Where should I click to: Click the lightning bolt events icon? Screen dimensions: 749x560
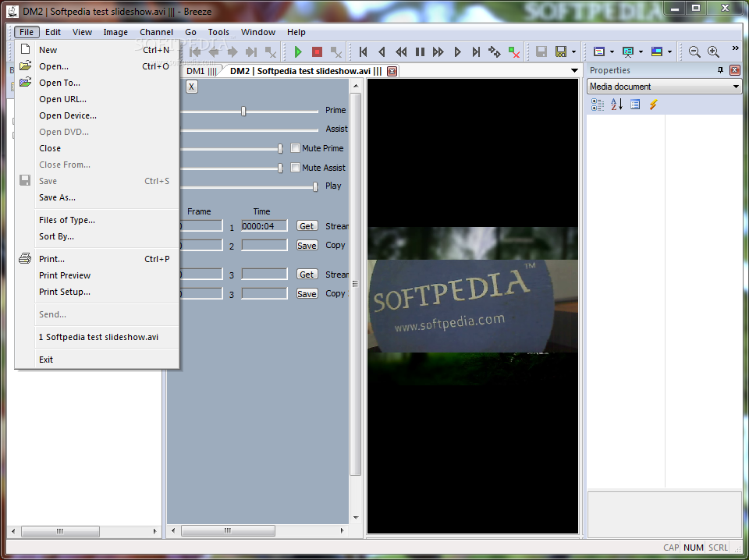coord(654,105)
